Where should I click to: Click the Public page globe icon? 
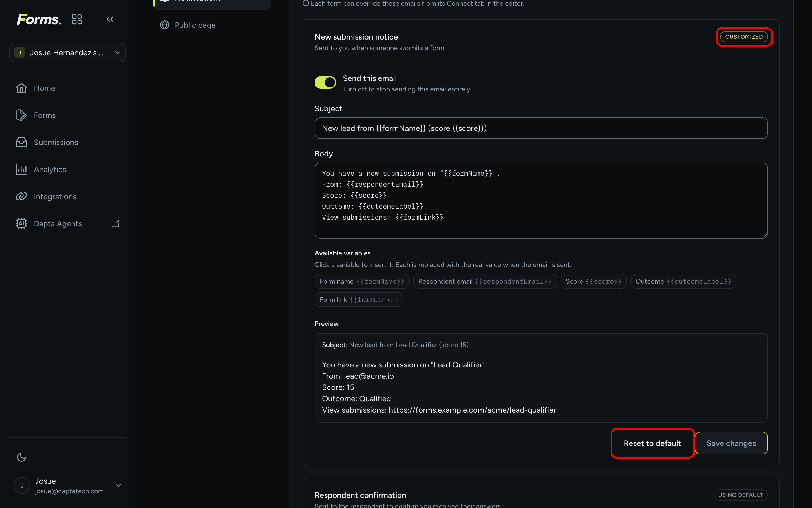[x=164, y=25]
